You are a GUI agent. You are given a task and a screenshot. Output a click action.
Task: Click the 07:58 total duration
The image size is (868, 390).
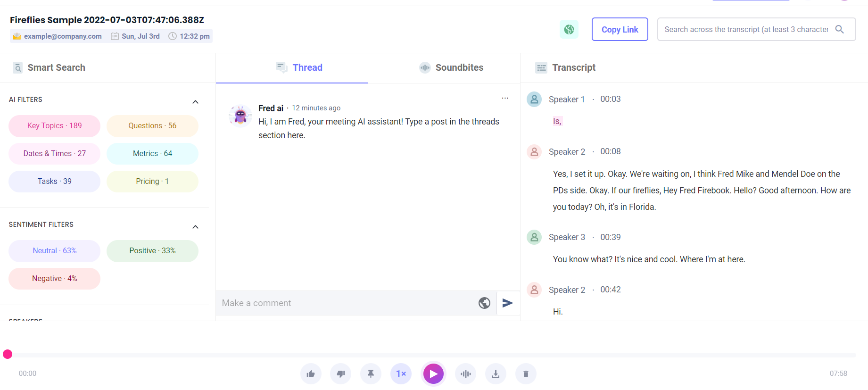[838, 373]
